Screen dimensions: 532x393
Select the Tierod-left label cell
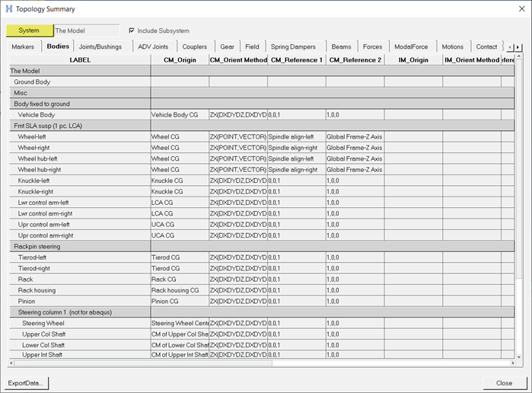click(80, 257)
